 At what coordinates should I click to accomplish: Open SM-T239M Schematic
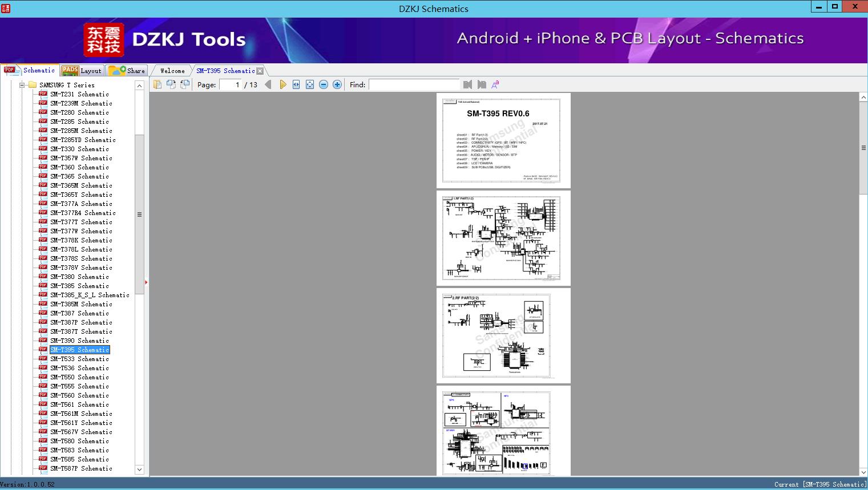pyautogui.click(x=81, y=103)
